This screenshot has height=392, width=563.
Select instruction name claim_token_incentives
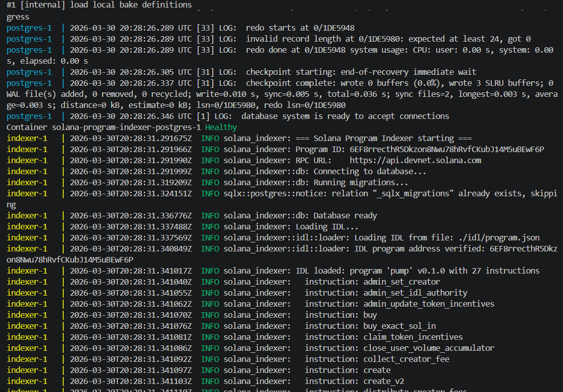click(413, 337)
